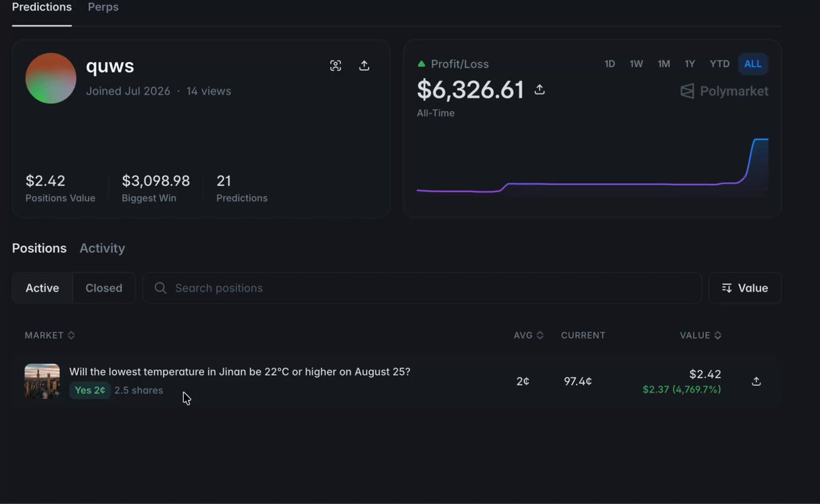This screenshot has width=820, height=504.
Task: Click the $2.37 (4,769.7%) gain text
Action: 682,389
